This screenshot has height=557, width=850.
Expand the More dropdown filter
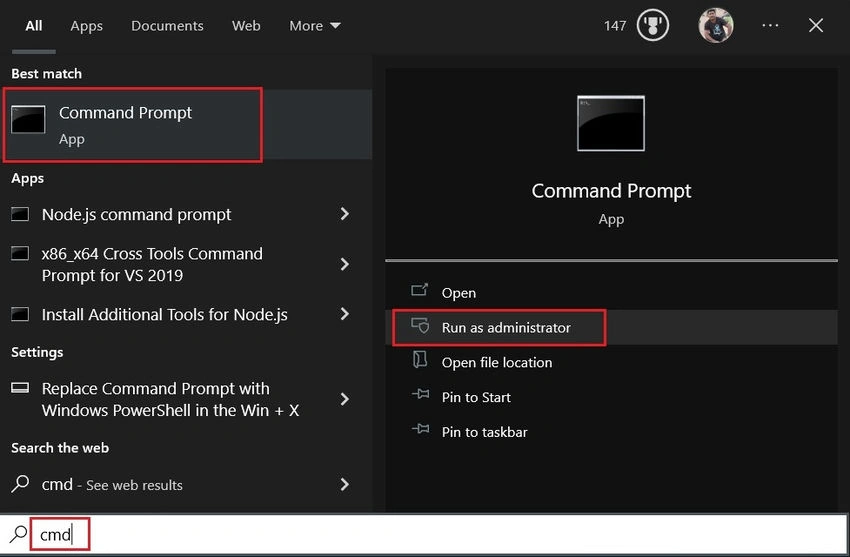click(x=315, y=26)
